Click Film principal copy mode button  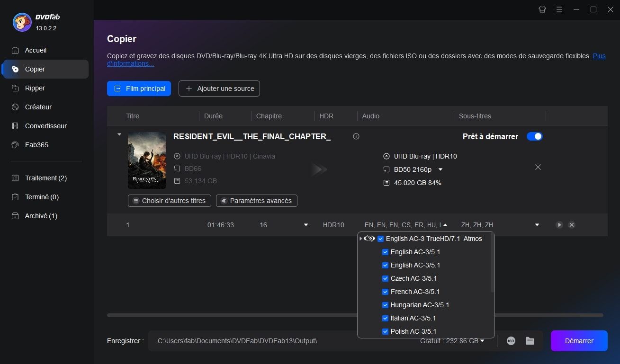pyautogui.click(x=139, y=89)
